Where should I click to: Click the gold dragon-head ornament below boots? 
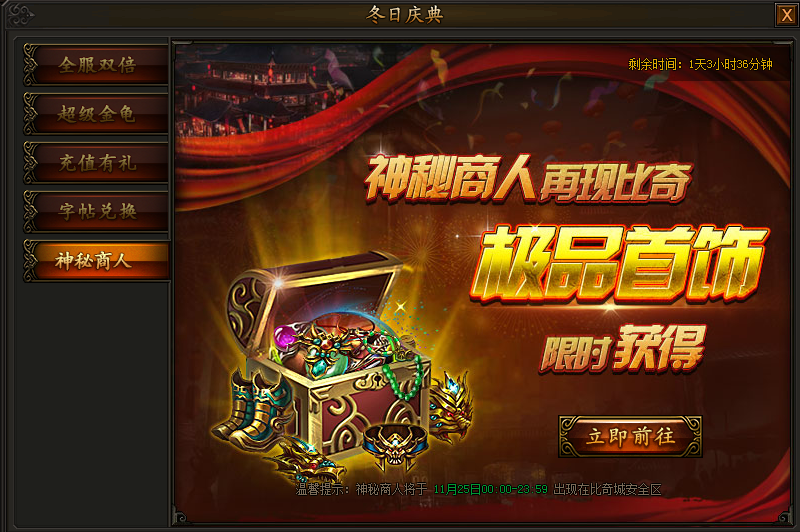point(306,459)
